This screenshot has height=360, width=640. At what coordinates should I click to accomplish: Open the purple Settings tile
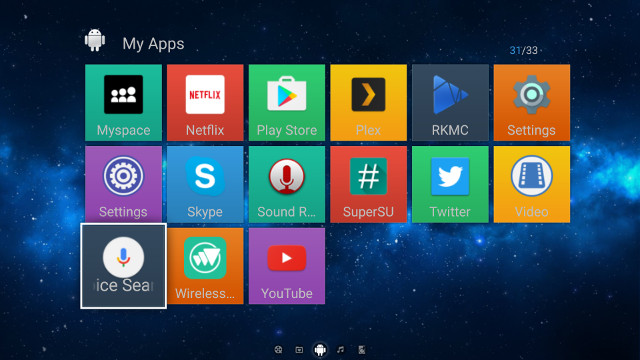123,184
